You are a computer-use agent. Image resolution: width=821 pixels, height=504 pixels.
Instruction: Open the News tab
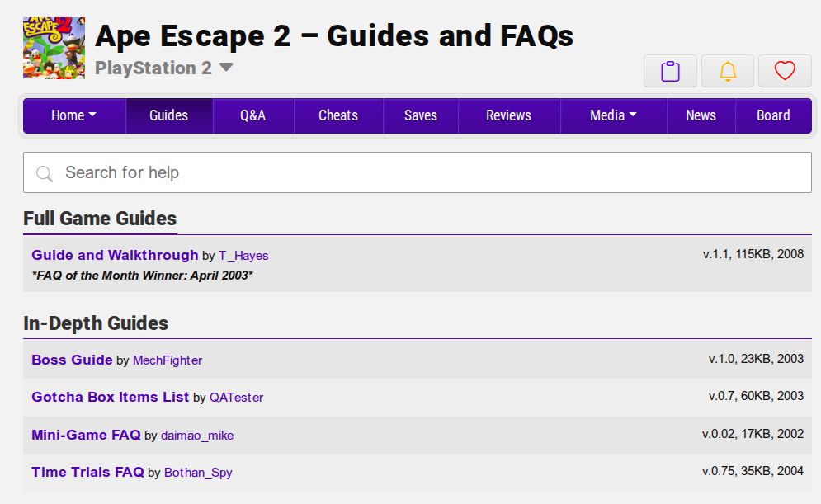[701, 115]
